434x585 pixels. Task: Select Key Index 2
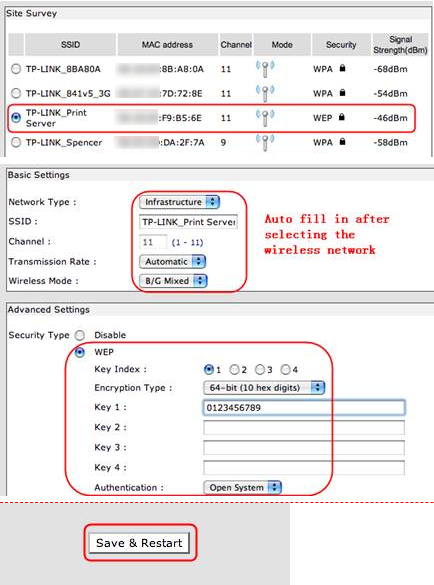coord(234,370)
